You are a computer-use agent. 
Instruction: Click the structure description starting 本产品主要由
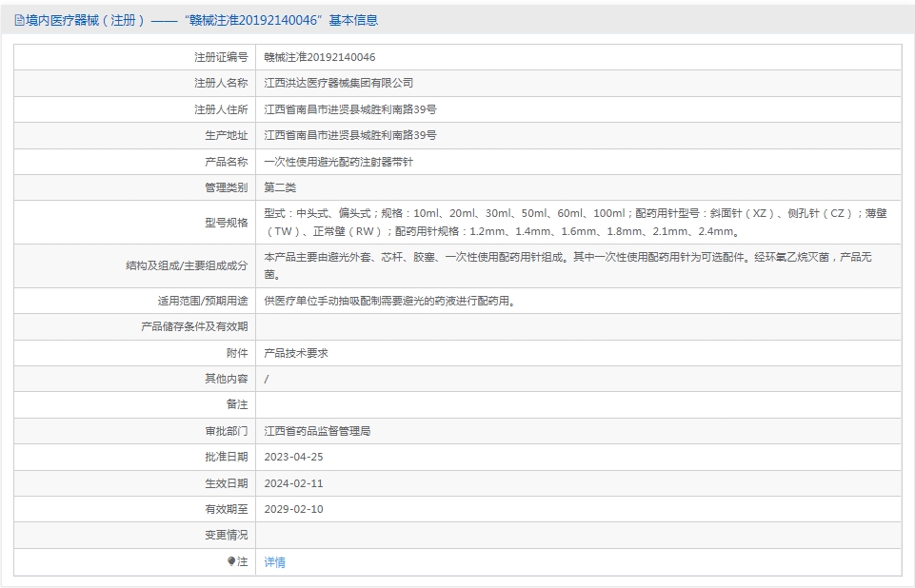click(x=567, y=265)
